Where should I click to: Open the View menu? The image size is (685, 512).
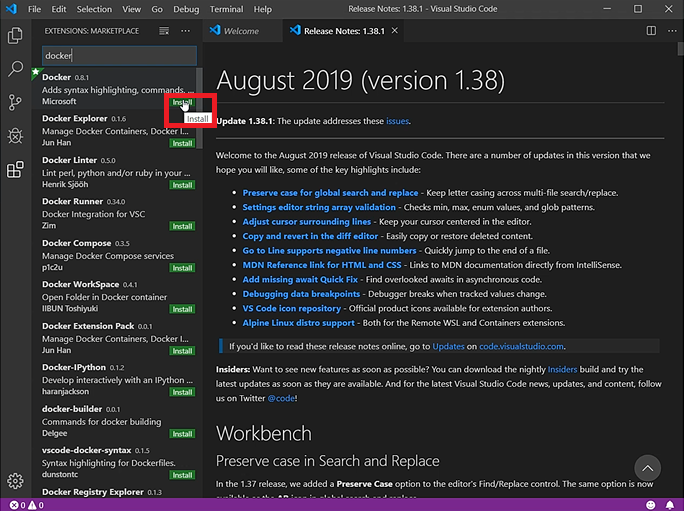point(131,9)
